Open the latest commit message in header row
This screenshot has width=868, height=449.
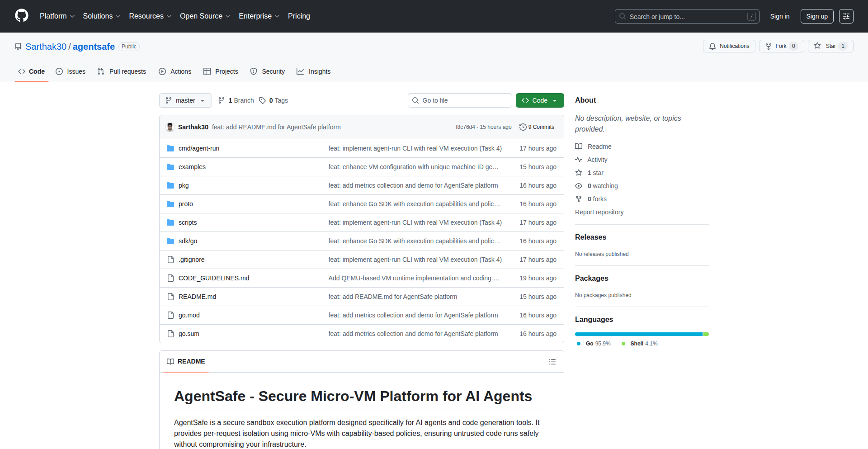(276, 127)
